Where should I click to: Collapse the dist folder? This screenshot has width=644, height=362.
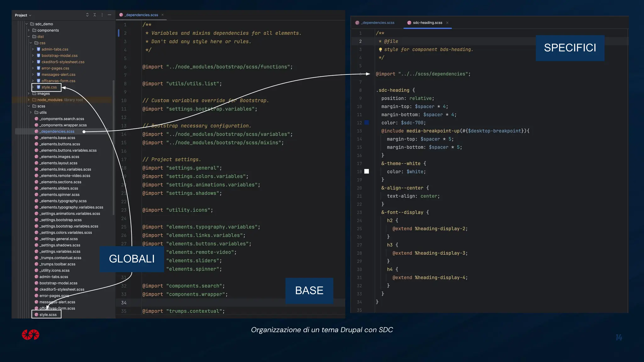(x=29, y=36)
